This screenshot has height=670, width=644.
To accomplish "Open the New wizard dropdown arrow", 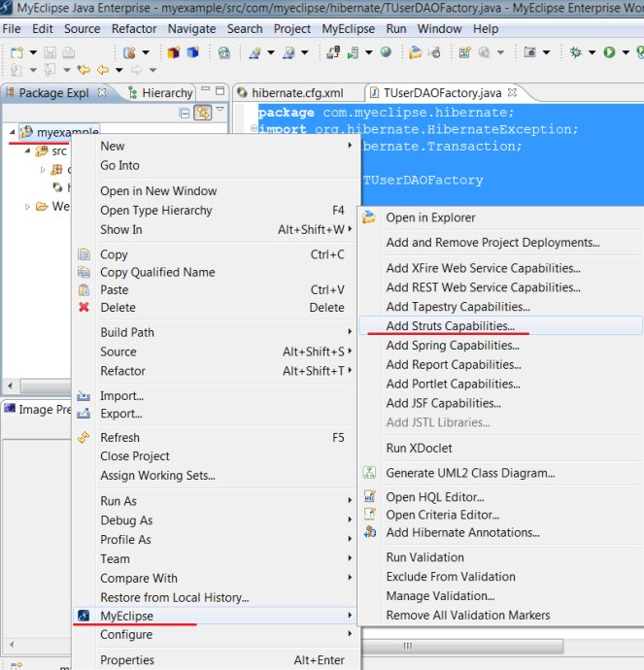I will [33, 52].
